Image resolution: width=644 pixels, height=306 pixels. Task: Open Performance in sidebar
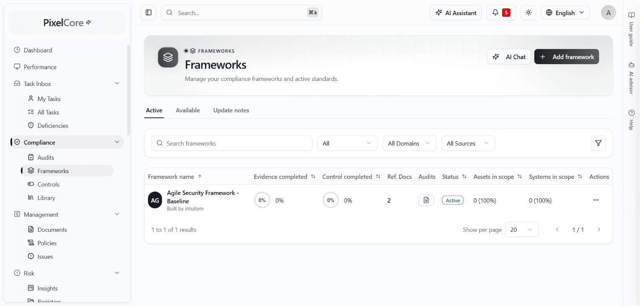(x=67, y=67)
